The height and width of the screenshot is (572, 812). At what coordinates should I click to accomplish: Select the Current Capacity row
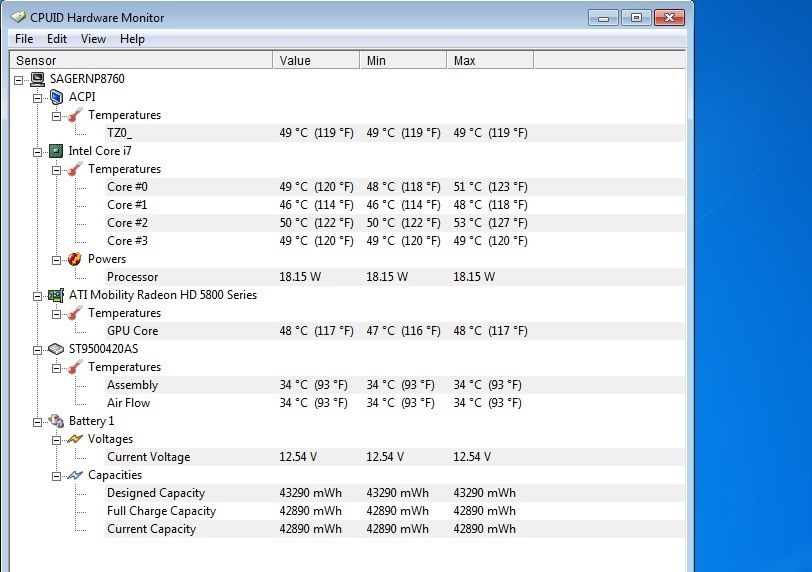pyautogui.click(x=395, y=529)
